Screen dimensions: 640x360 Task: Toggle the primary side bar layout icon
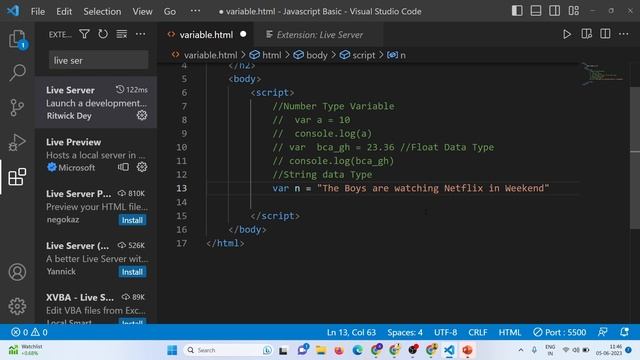point(517,11)
